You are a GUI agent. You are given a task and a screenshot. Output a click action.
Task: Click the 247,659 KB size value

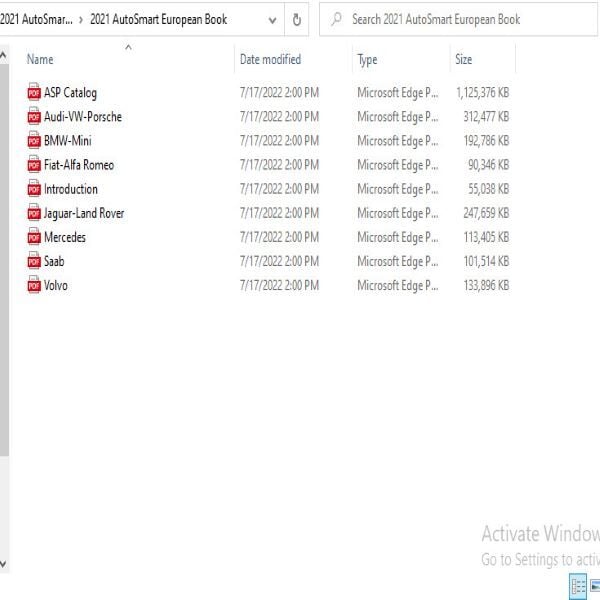pos(486,213)
